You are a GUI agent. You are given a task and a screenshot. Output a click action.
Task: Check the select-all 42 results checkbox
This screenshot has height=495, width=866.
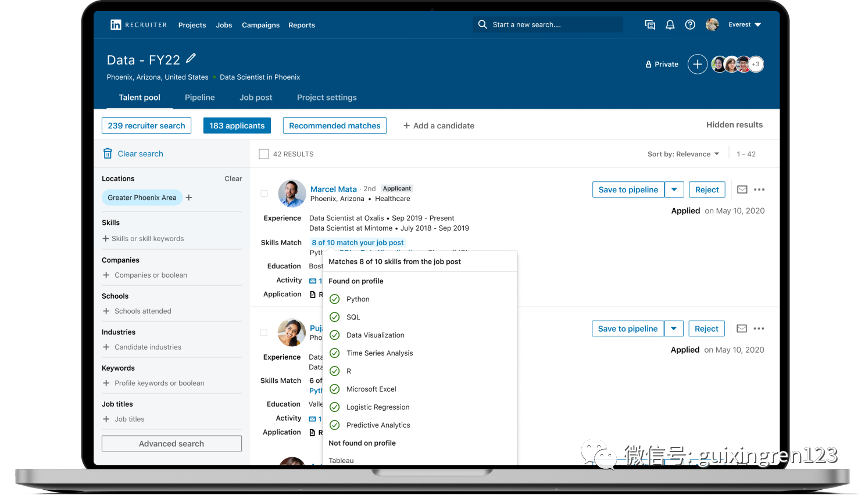pyautogui.click(x=264, y=154)
